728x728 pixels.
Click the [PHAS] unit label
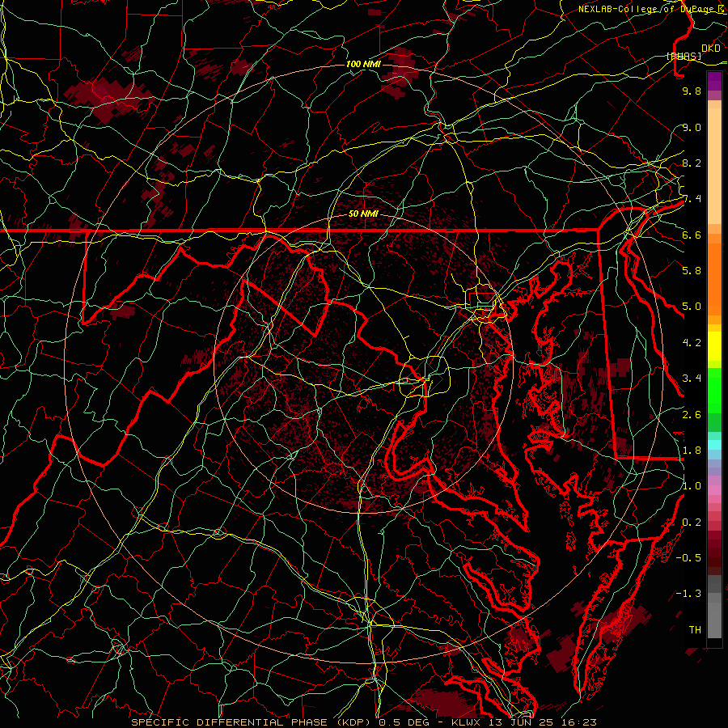[684, 56]
